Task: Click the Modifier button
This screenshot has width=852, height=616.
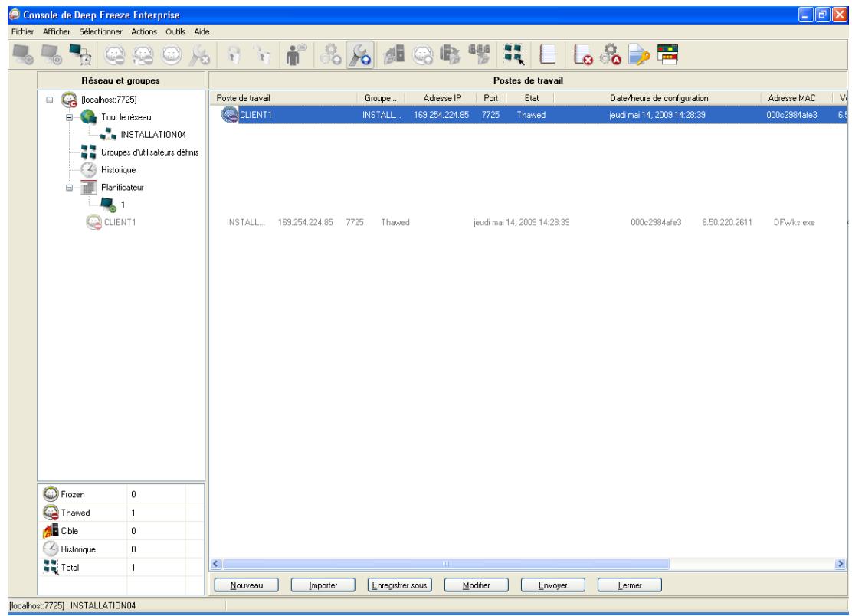Action: [x=476, y=585]
